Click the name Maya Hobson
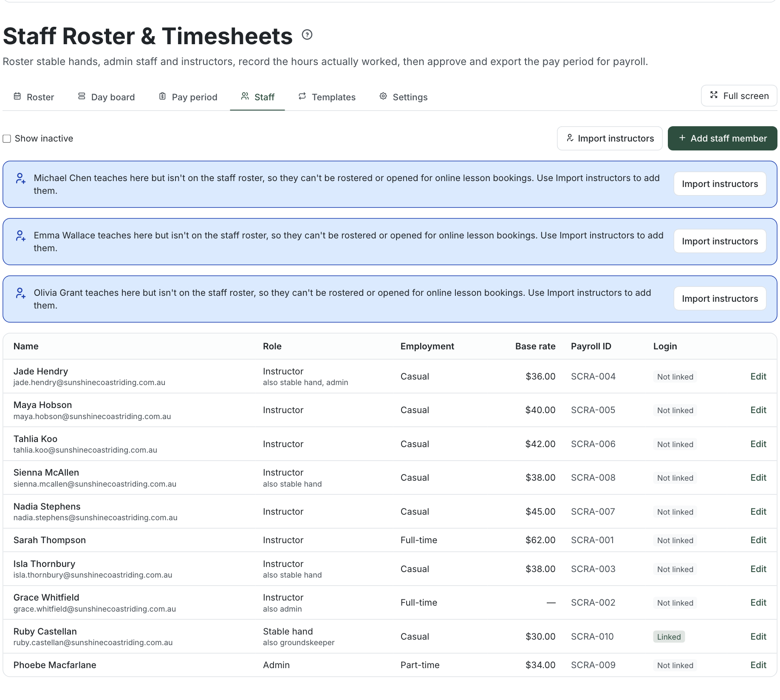 [42, 405]
